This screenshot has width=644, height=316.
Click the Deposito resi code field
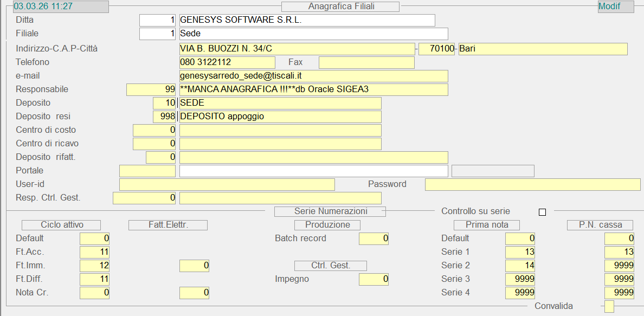click(x=165, y=117)
